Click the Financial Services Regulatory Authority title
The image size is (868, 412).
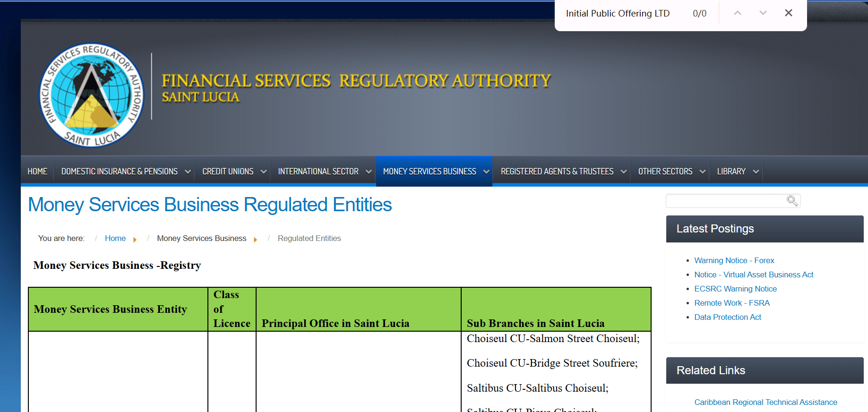(356, 81)
